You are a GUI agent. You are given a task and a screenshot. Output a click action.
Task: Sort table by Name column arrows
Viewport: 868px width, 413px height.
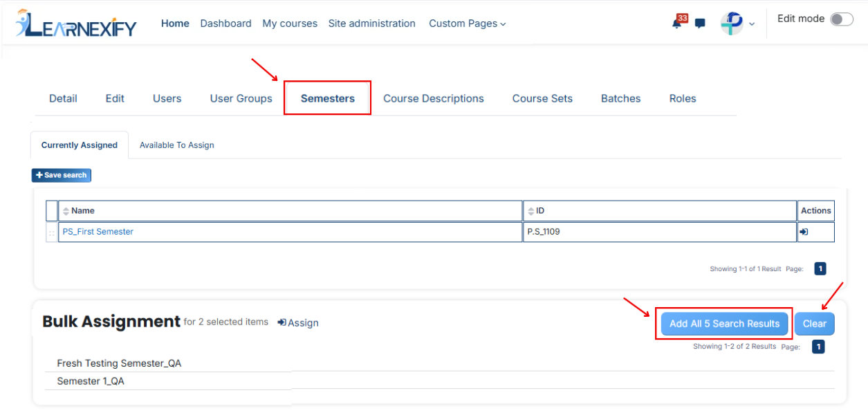click(66, 211)
